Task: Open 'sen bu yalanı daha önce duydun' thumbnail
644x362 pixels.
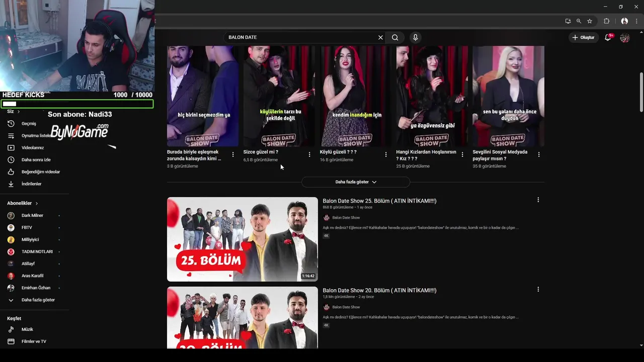Action: click(508, 96)
